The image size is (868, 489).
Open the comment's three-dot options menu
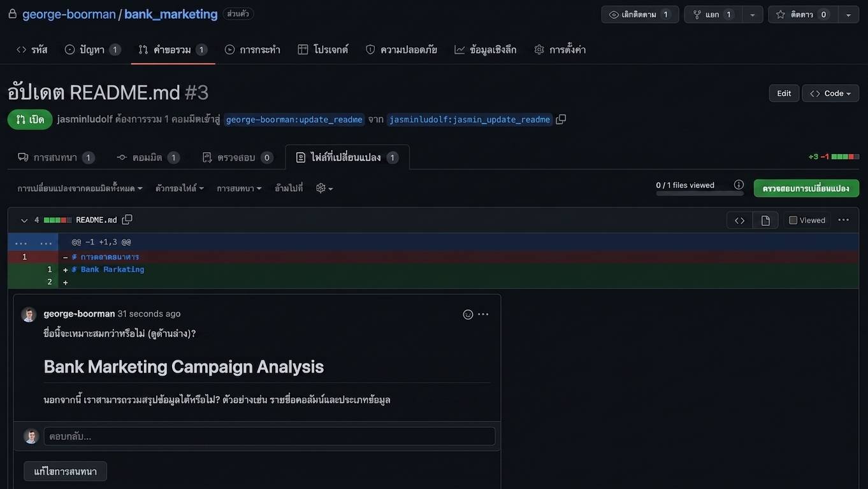[x=484, y=315]
